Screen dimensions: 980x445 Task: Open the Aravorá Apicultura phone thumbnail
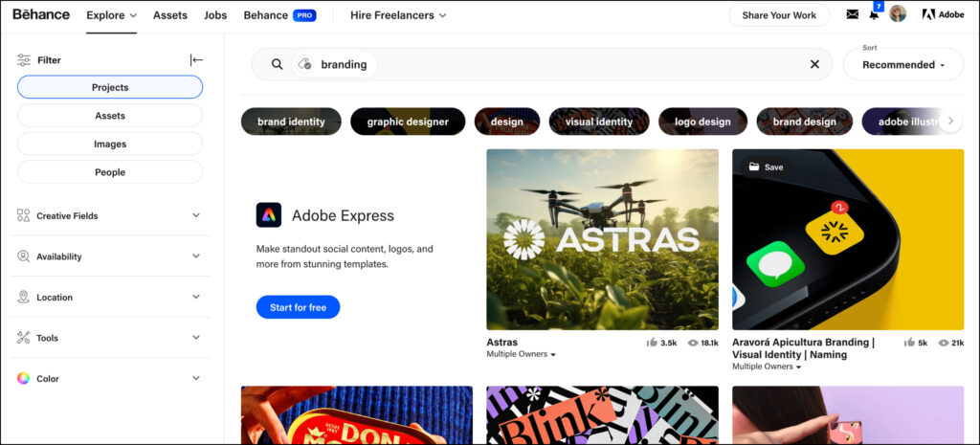tap(848, 239)
